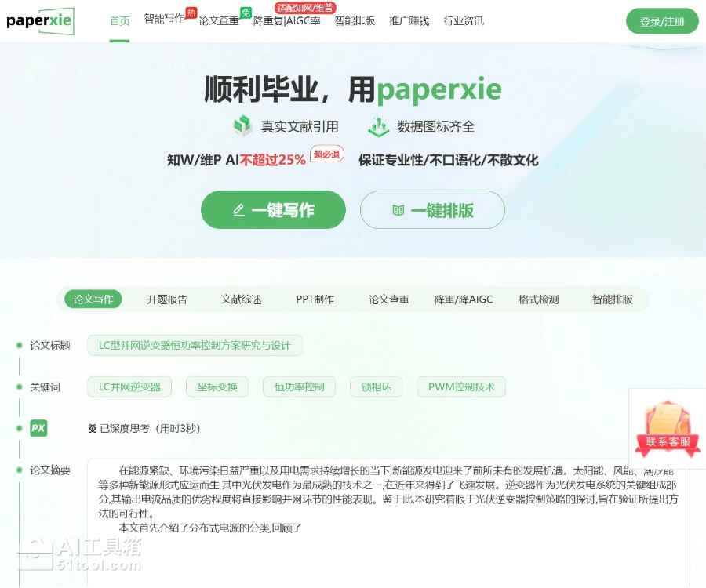Switch to the PPT制作 tab
This screenshot has height=588, width=706.
[315, 299]
